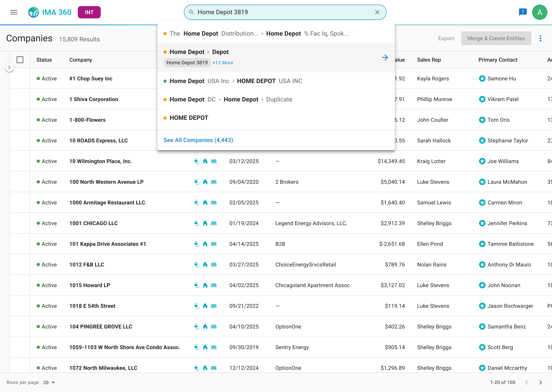Image resolution: width=552 pixels, height=392 pixels.
Task: Click the green user avatar A
Action: click(539, 12)
